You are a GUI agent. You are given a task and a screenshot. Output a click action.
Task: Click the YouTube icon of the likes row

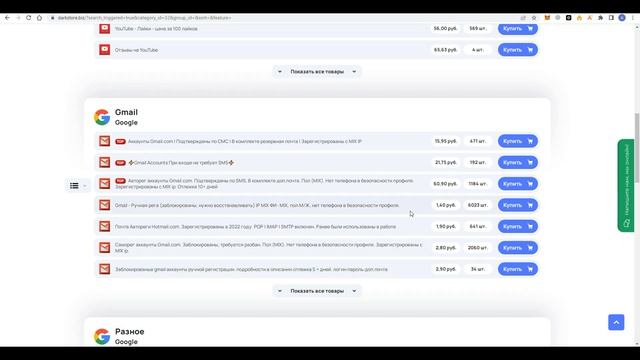pos(104,29)
